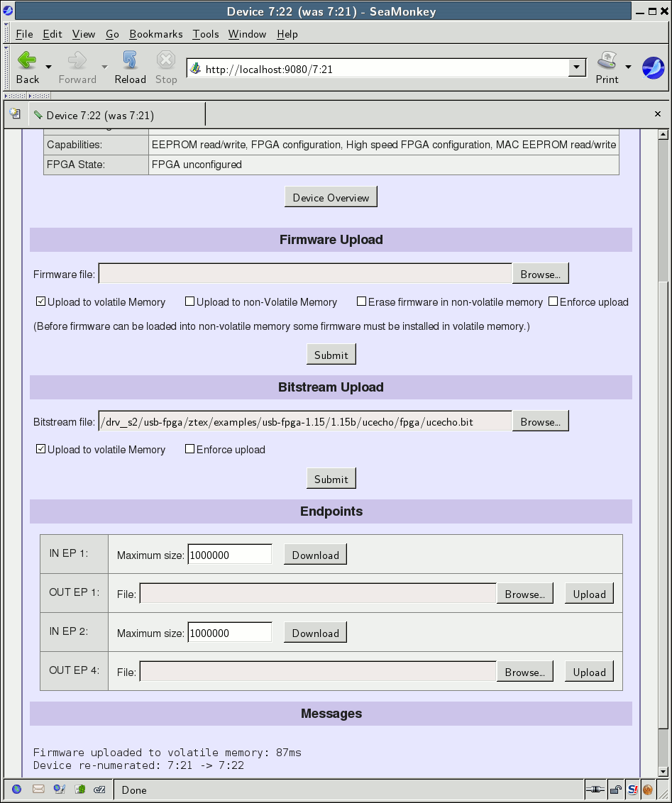Open the Print options dropdown arrow

628,67
